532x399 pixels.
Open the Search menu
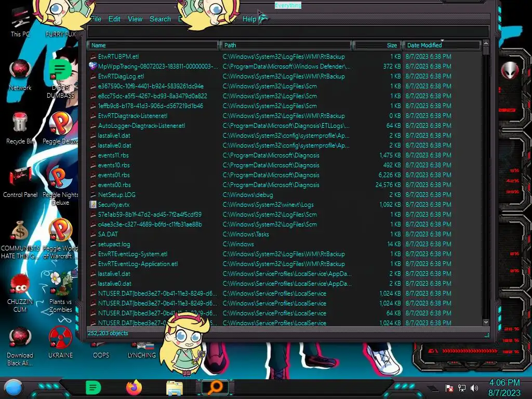point(160,19)
